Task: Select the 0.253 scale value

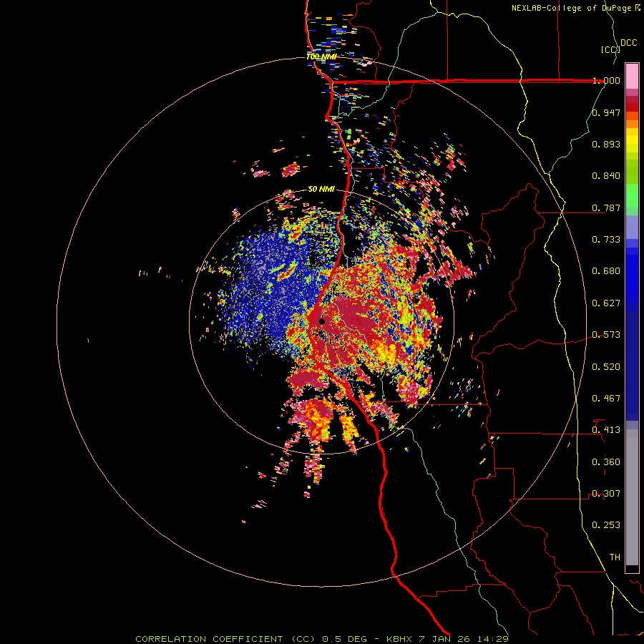Action: click(606, 525)
